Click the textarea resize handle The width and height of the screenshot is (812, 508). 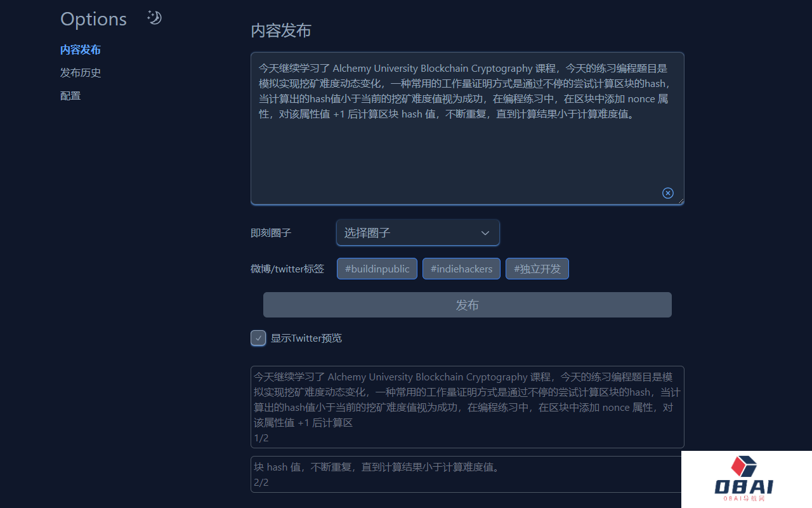(681, 202)
